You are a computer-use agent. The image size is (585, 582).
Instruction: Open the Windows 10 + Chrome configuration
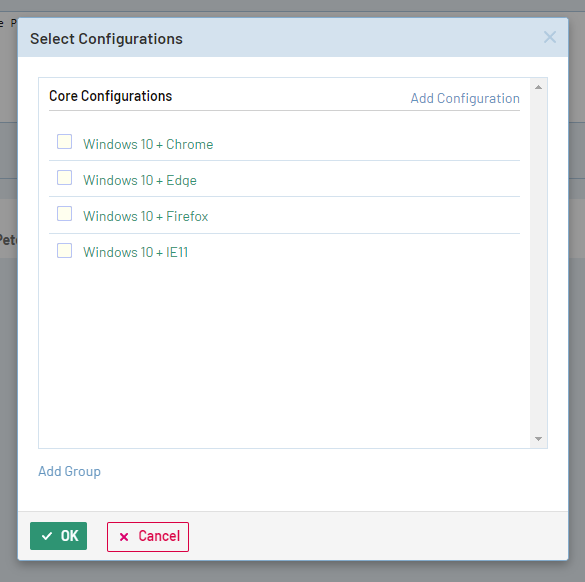point(148,144)
